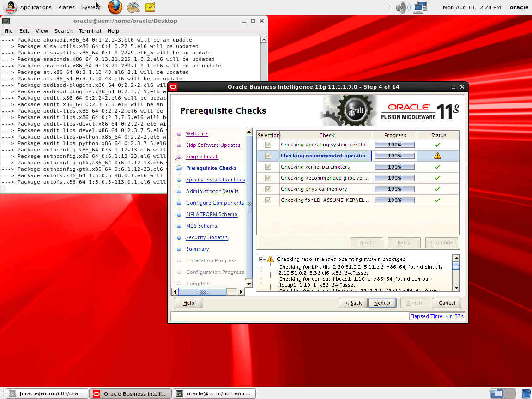Click steps panel horizontal scrollbar thumb
This screenshot has height=399, width=532.
202,292
